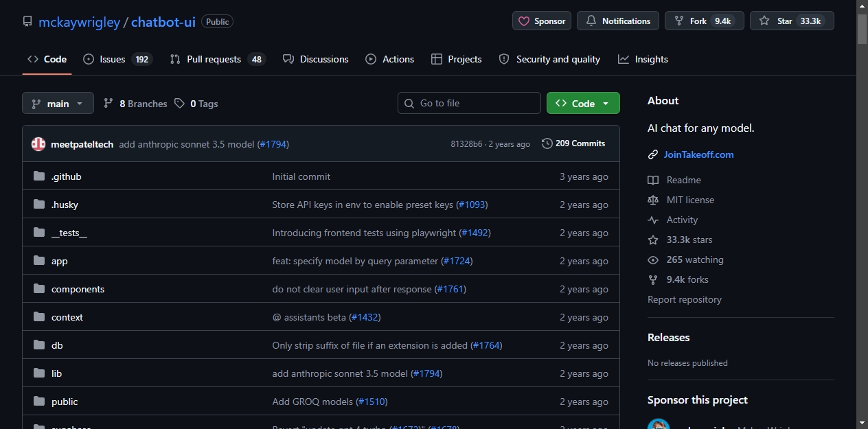View the 209 Commits history

[x=573, y=143]
